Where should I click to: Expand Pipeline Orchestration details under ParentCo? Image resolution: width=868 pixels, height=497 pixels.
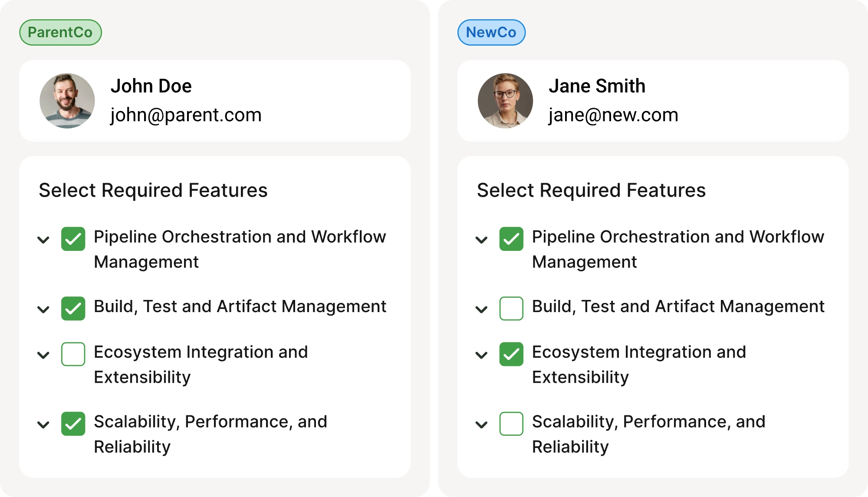coord(43,240)
